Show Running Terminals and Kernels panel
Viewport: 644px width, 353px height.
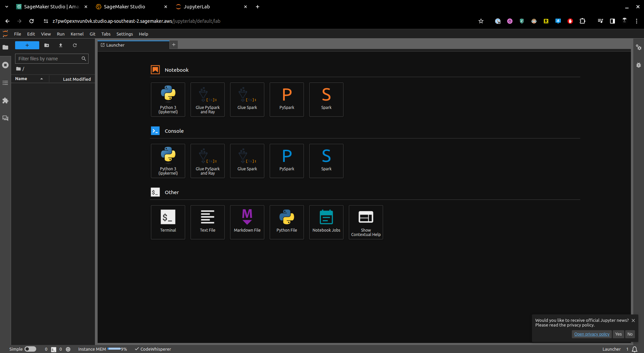tap(5, 65)
